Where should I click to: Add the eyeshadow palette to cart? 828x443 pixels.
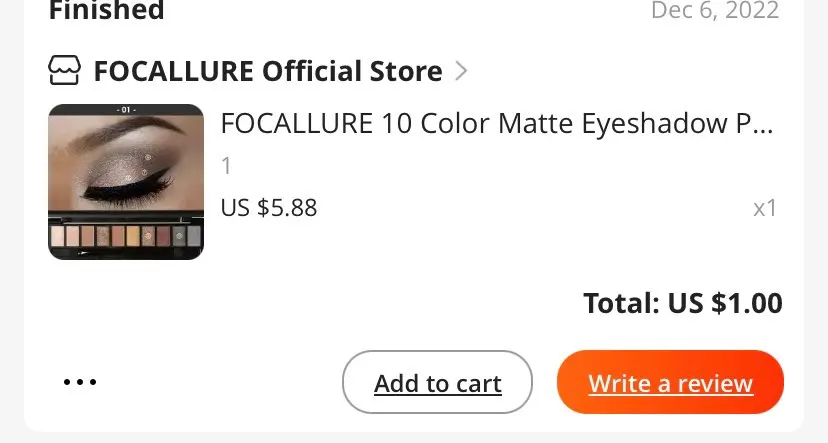pos(437,383)
